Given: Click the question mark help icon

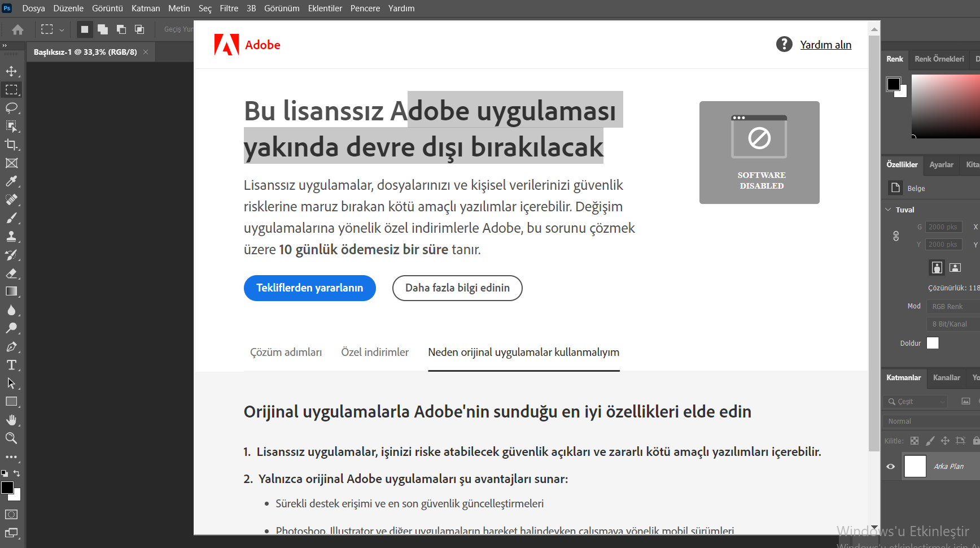Looking at the screenshot, I should 784,44.
